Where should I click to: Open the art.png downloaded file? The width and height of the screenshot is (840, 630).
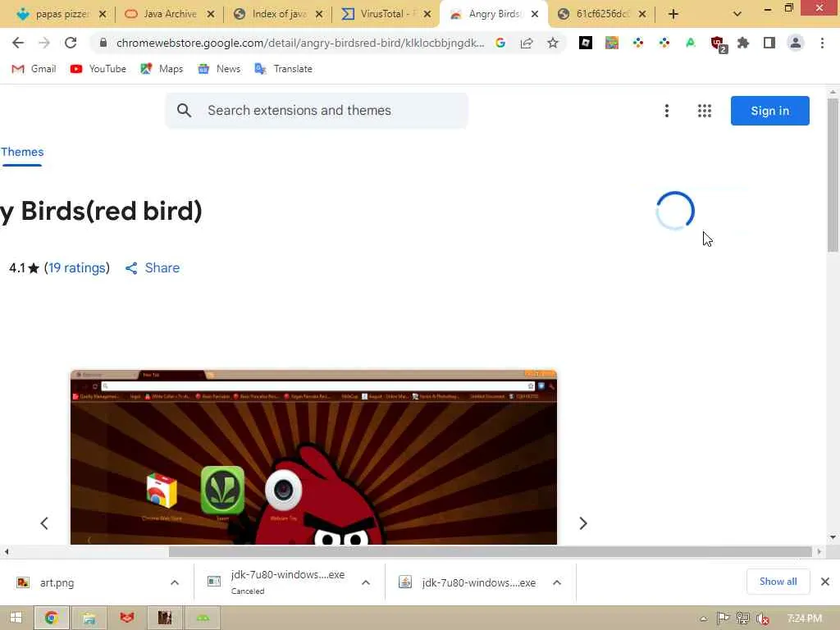(x=57, y=582)
